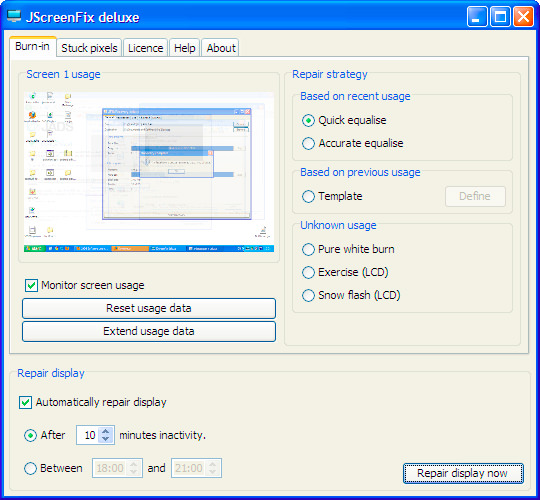Viewport: 540px width, 500px height.
Task: Click up arrow on 18:00 time spinner
Action: tap(134, 464)
